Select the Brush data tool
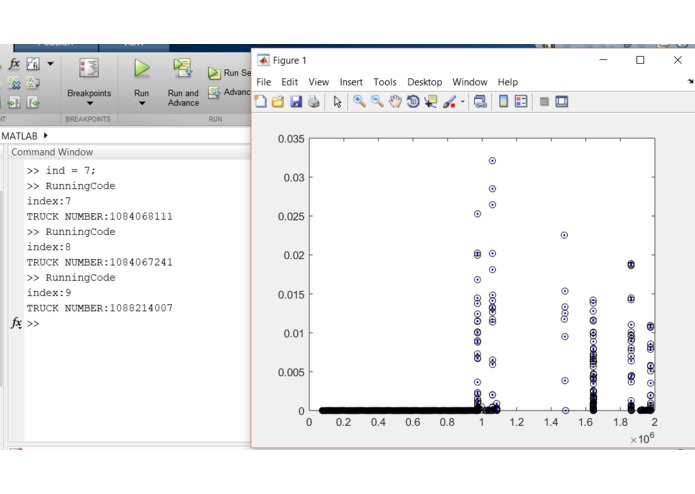Viewport: 695px width, 494px height. point(449,102)
